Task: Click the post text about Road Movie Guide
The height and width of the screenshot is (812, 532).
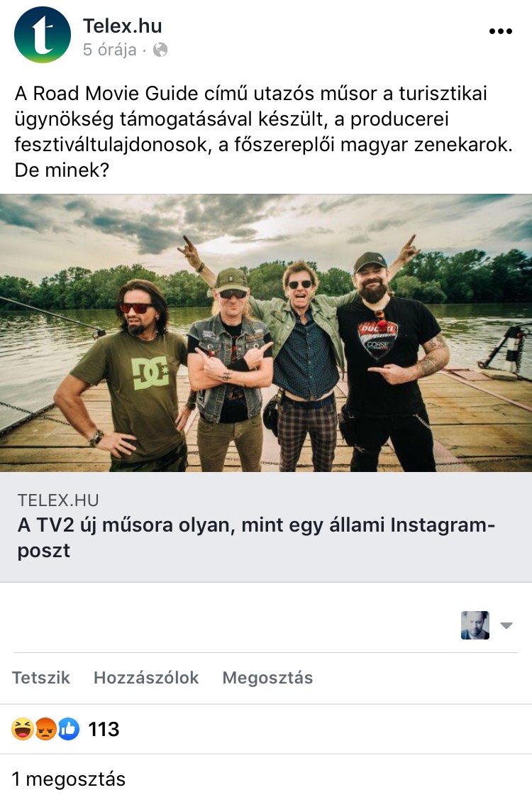Action: point(264,131)
